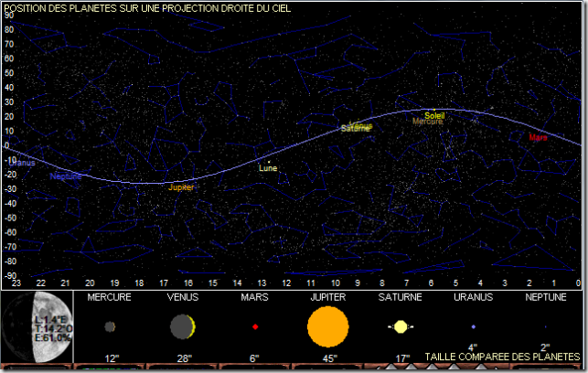
Task: Click the Saturne ringed planet icon
Action: (401, 326)
